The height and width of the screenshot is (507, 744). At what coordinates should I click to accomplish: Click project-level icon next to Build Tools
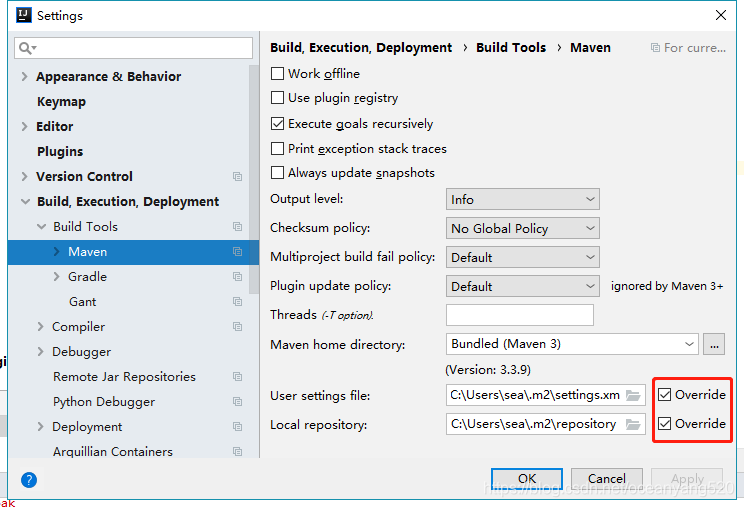point(237,226)
